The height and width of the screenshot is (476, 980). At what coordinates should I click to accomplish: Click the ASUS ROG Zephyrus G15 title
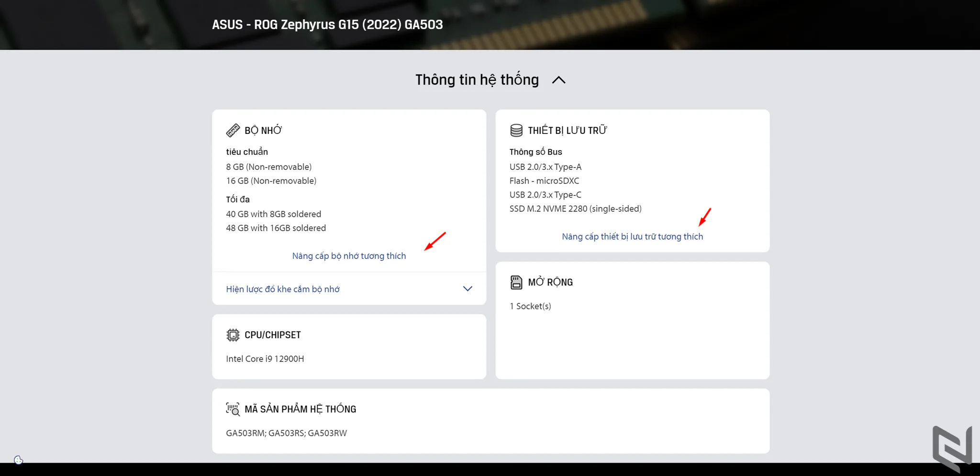[x=327, y=24]
